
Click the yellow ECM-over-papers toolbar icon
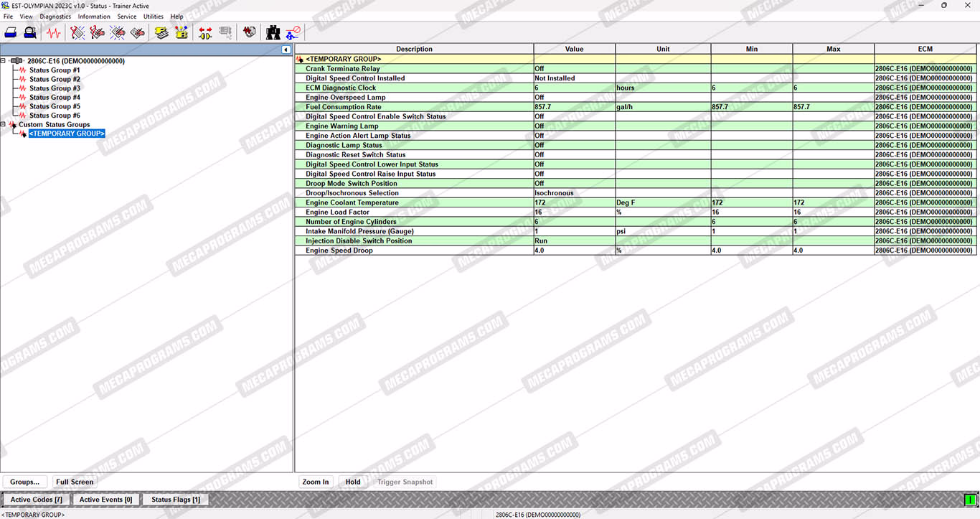[161, 32]
